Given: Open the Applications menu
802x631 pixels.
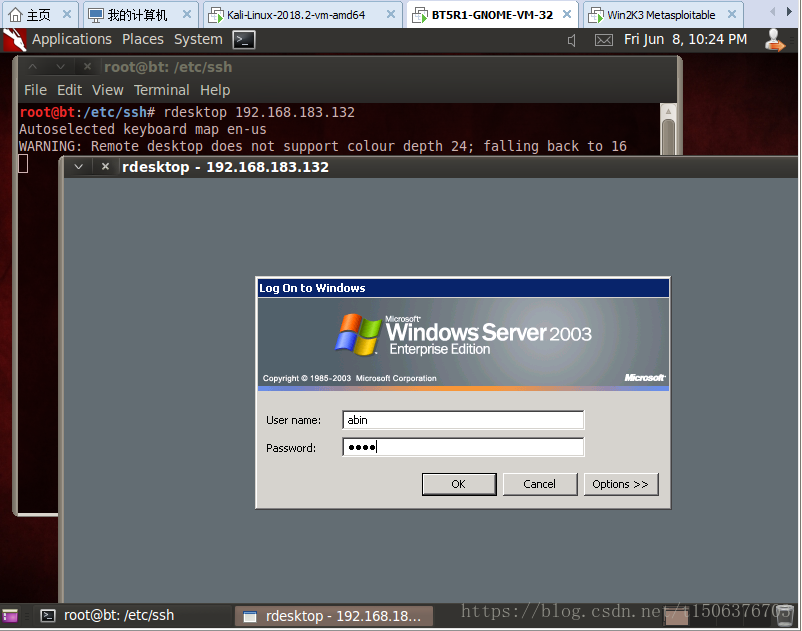Looking at the screenshot, I should pos(72,39).
